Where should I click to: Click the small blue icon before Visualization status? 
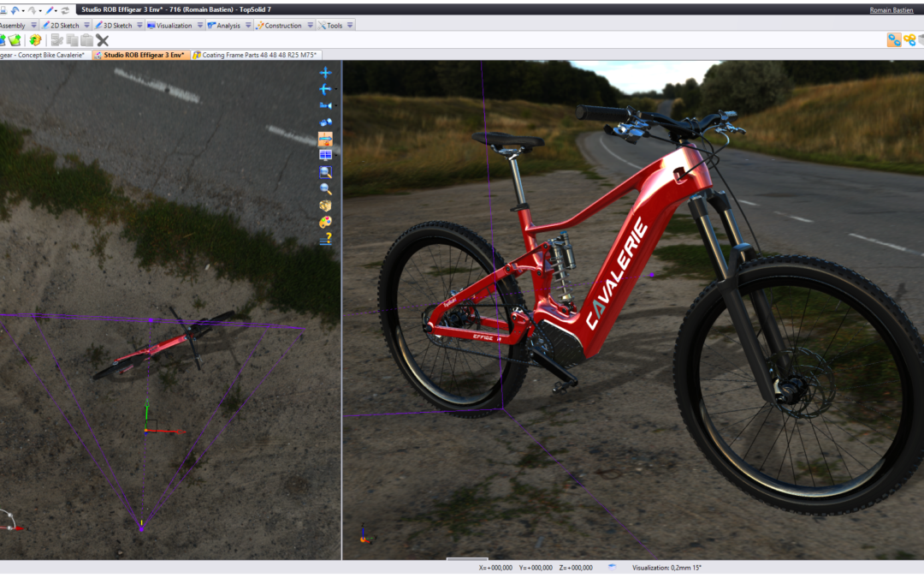[613, 567]
